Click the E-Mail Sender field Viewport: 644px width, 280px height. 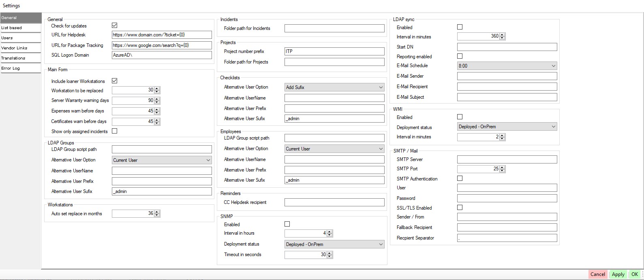tap(507, 76)
